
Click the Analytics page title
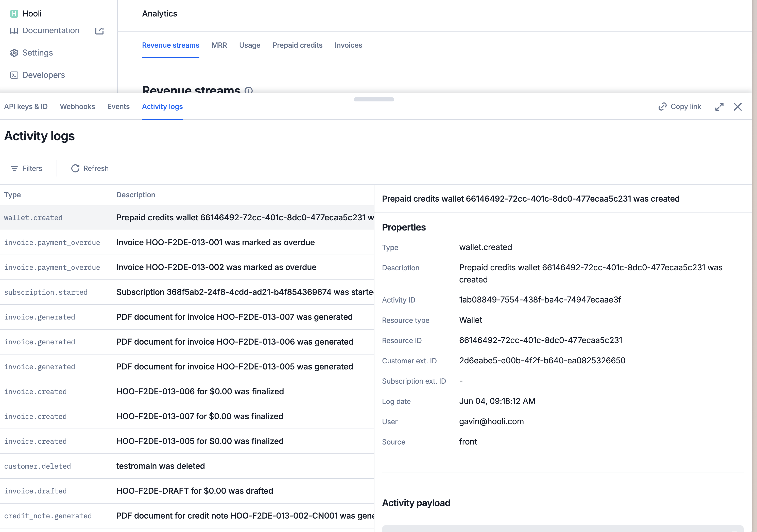click(160, 13)
